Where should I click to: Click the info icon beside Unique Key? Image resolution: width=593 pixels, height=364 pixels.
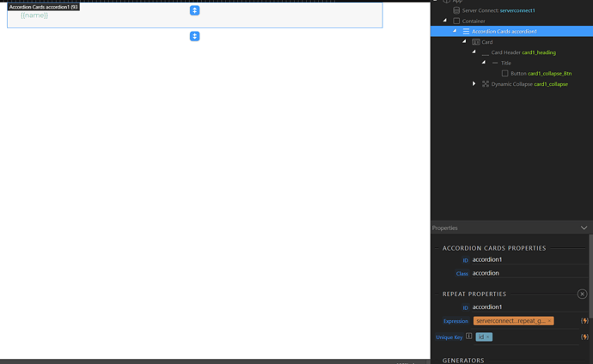468,337
